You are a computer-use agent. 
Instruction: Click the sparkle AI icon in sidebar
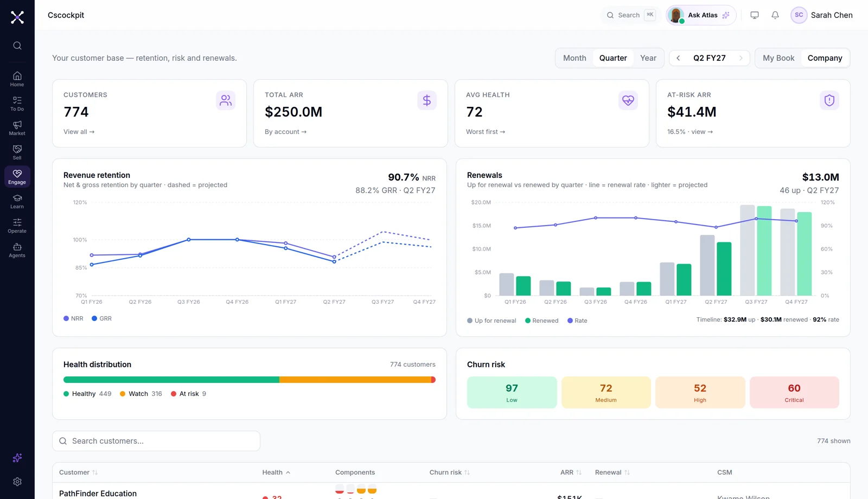[x=17, y=458]
